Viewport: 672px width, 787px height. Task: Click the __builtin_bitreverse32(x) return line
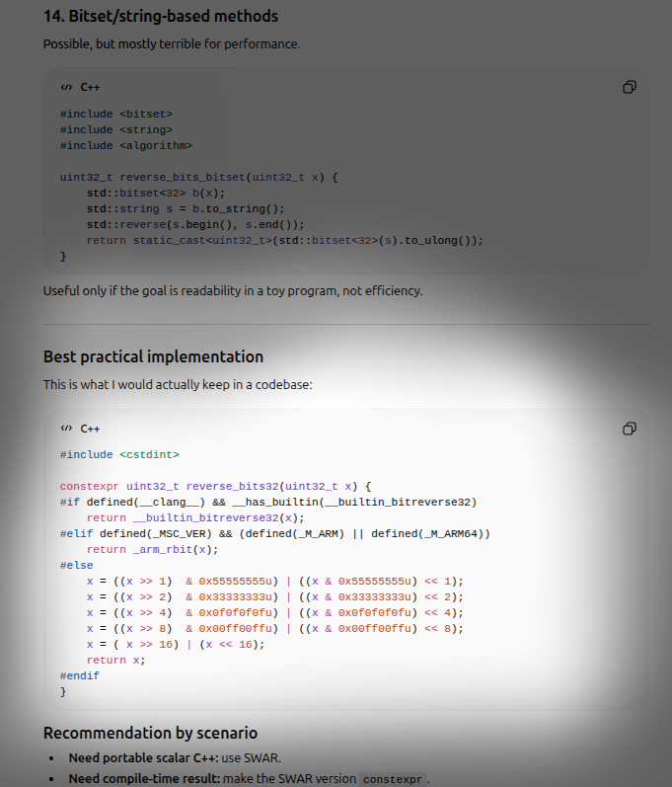[195, 517]
